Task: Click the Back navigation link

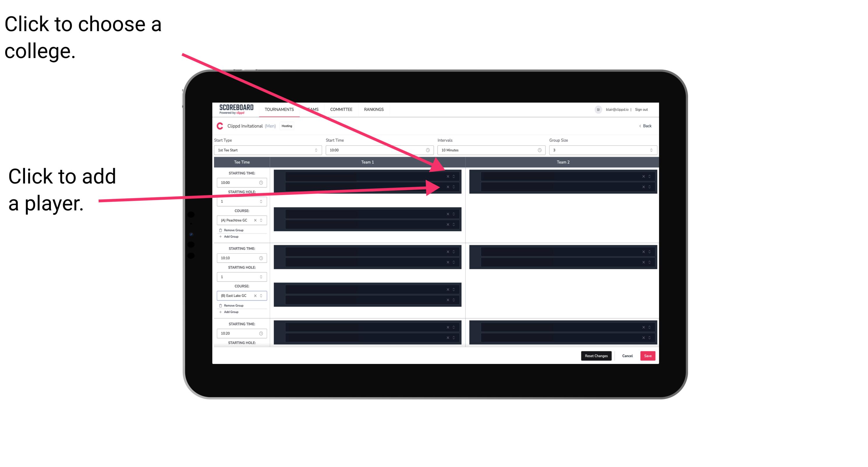Action: (x=646, y=126)
